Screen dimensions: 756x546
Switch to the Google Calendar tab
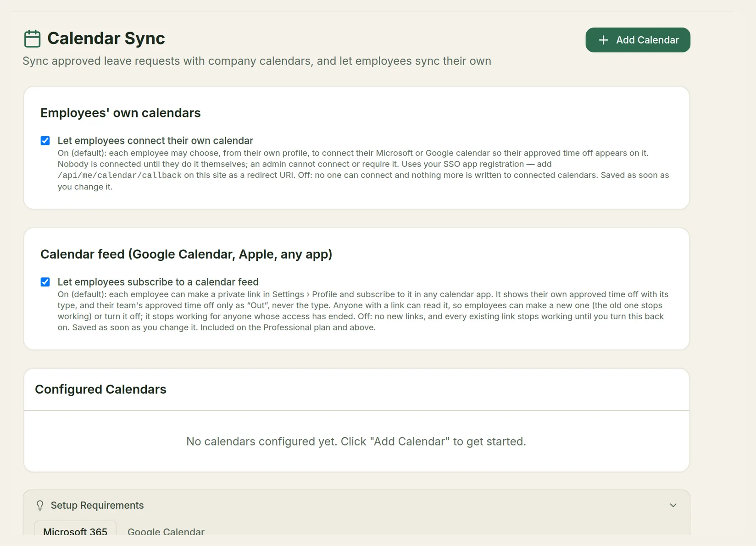pos(166,531)
